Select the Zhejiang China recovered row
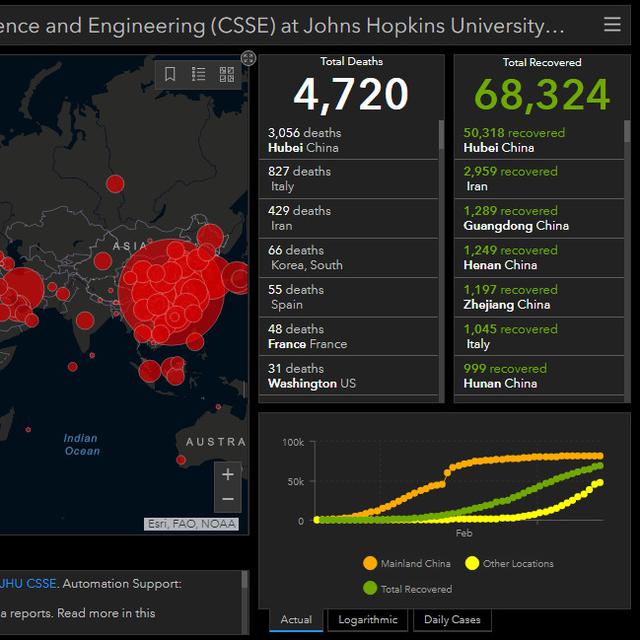Image resolution: width=640 pixels, height=640 pixels. [x=539, y=297]
